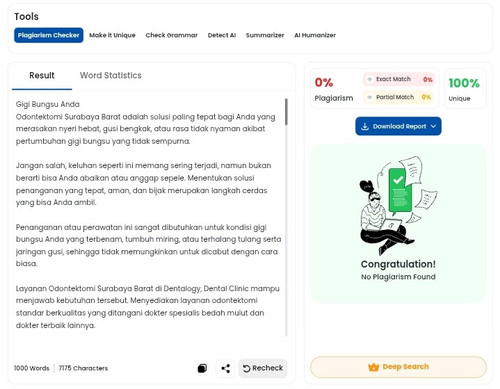The width and height of the screenshot is (500, 389).
Task: Start a Deep Search
Action: 398,367
